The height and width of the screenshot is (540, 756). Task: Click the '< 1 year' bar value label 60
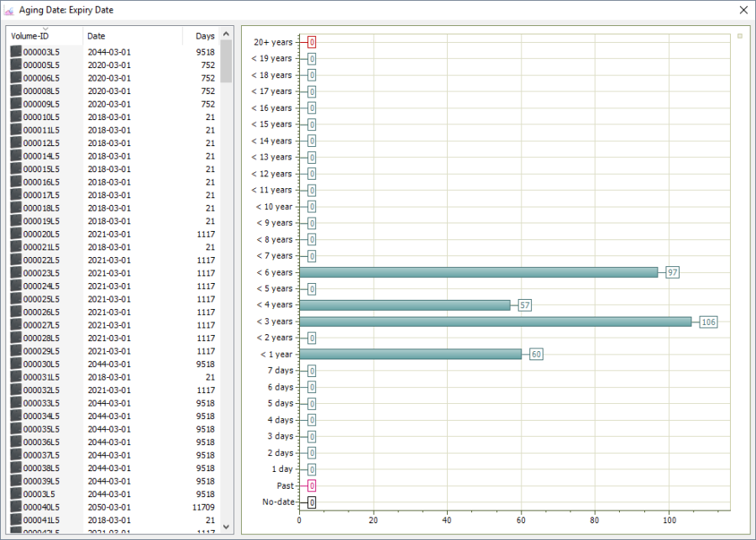click(x=536, y=354)
